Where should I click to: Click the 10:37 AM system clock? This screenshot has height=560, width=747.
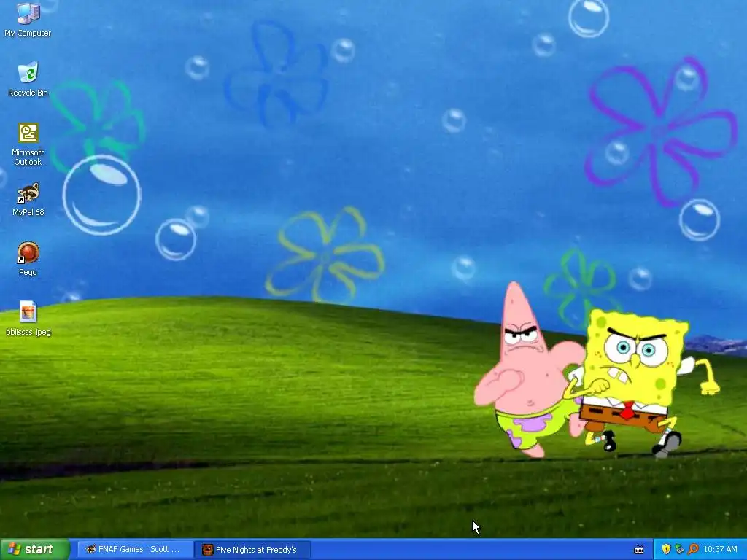point(720,550)
